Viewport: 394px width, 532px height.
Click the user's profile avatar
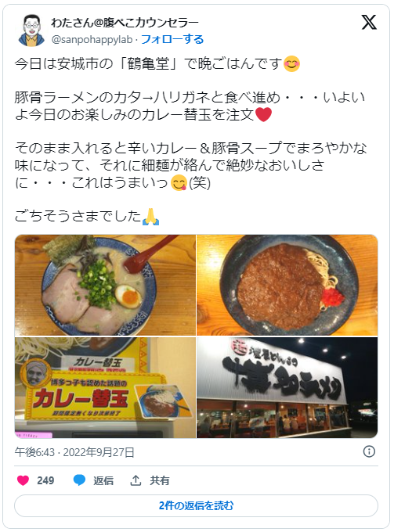pyautogui.click(x=31, y=31)
